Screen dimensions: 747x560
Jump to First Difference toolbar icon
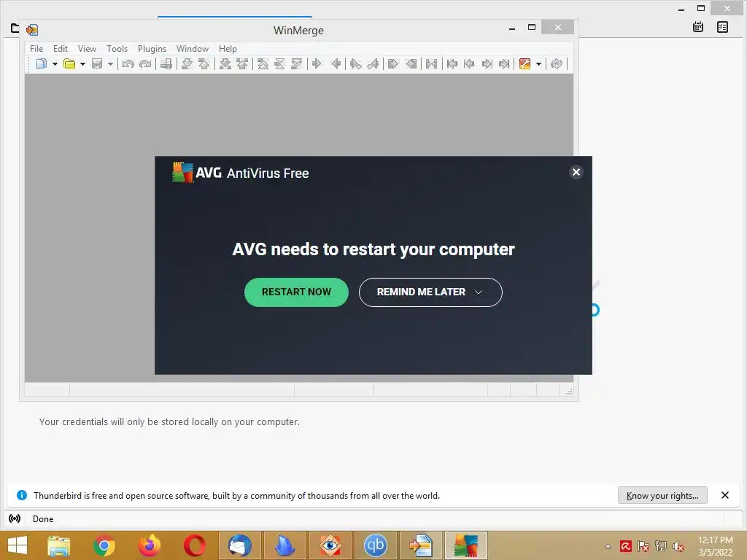[263, 63]
